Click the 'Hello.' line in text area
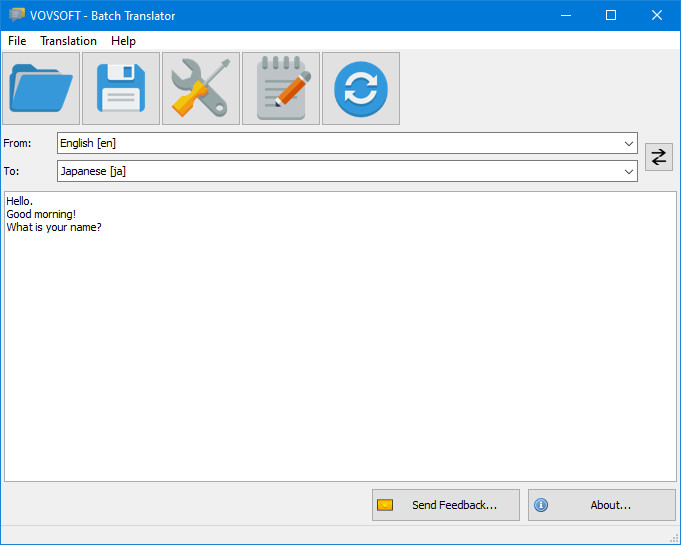 (x=20, y=201)
